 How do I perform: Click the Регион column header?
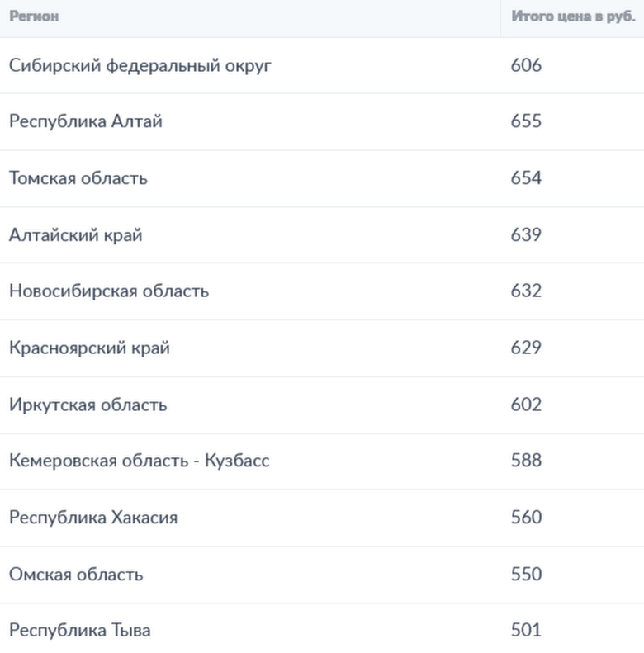tap(34, 17)
